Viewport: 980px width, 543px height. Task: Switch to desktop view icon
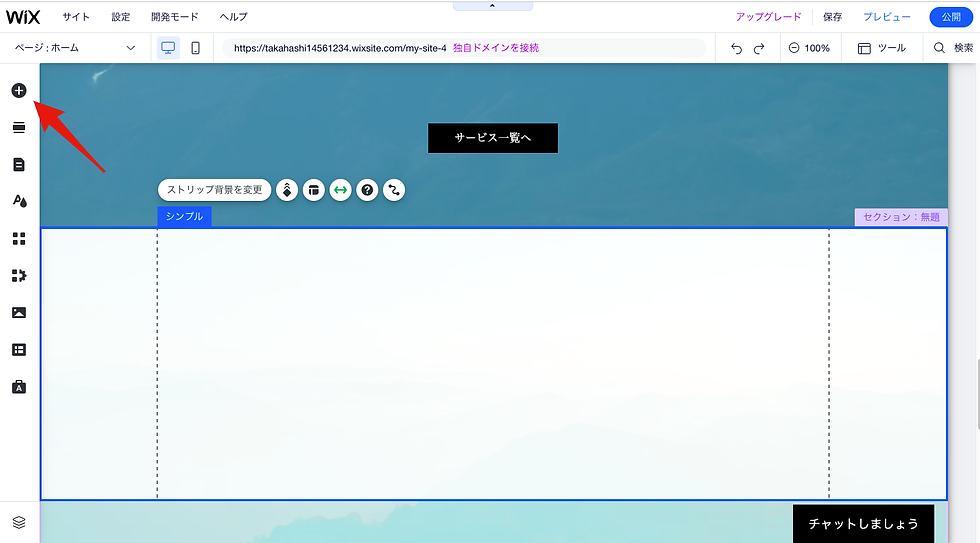(x=168, y=48)
